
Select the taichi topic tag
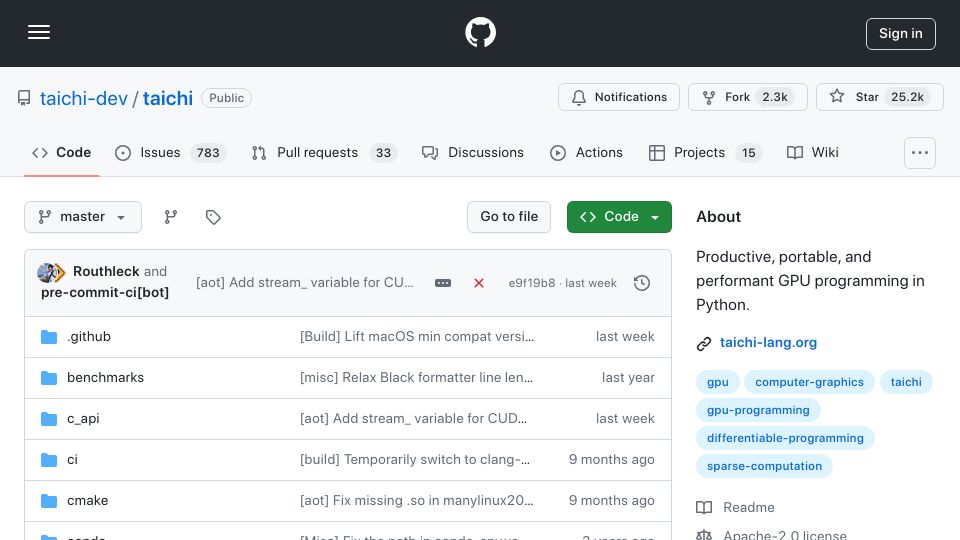point(906,382)
